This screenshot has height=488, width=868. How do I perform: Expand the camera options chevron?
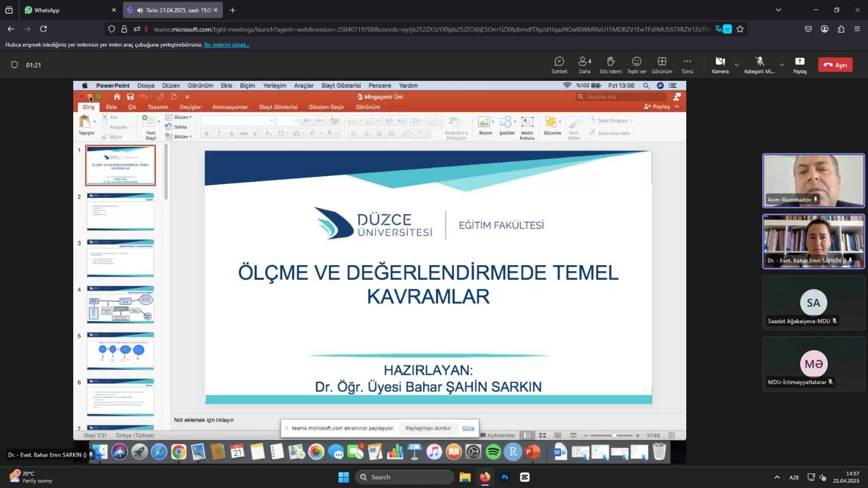737,65
